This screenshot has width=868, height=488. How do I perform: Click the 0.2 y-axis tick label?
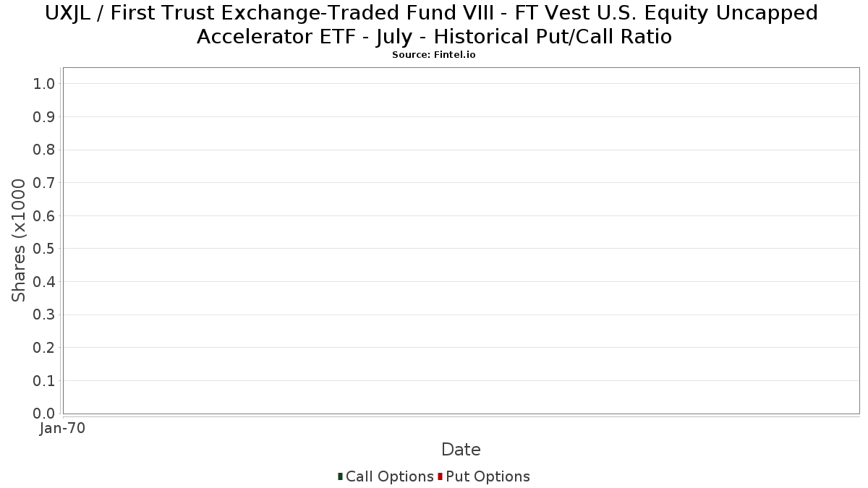44,348
